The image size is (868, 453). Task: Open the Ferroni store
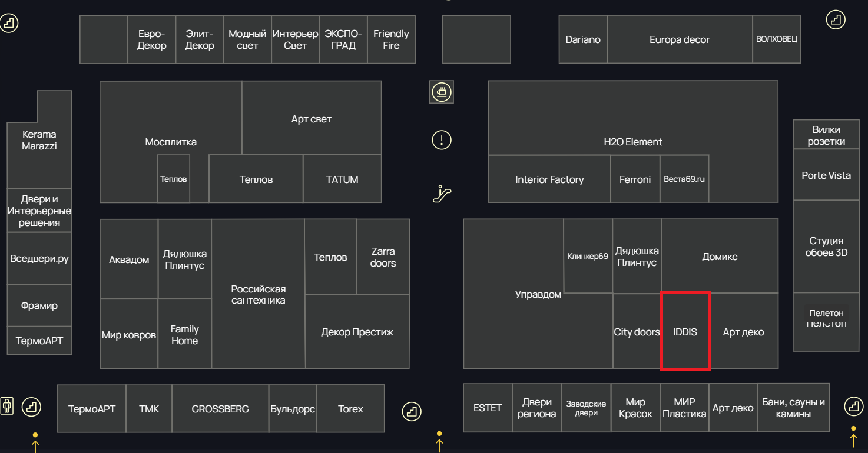pos(635,179)
